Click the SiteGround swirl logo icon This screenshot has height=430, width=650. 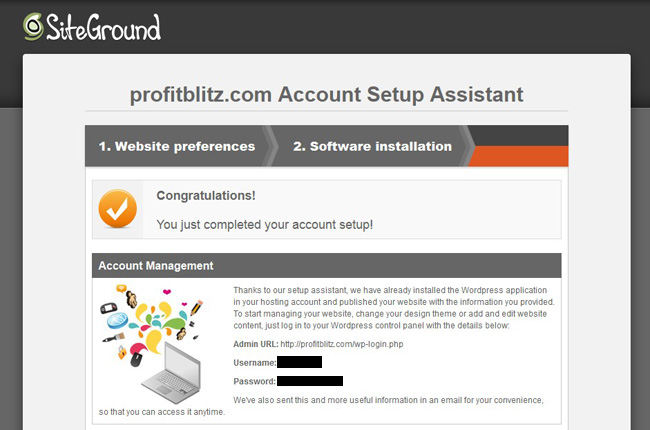[33, 27]
